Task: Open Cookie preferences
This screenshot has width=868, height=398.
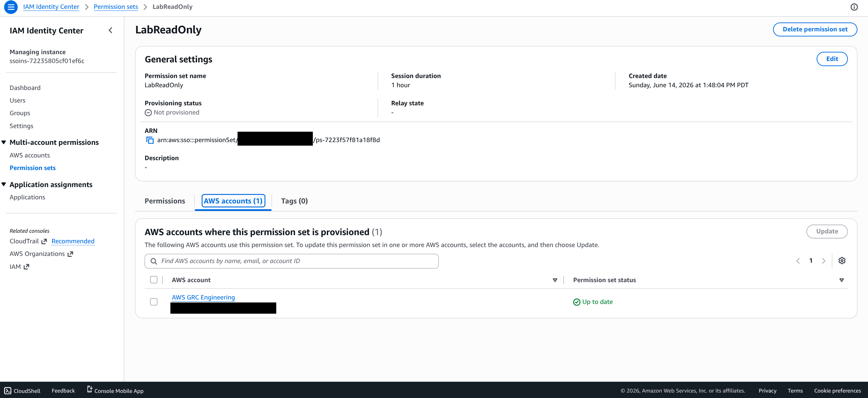Action: coord(837,391)
